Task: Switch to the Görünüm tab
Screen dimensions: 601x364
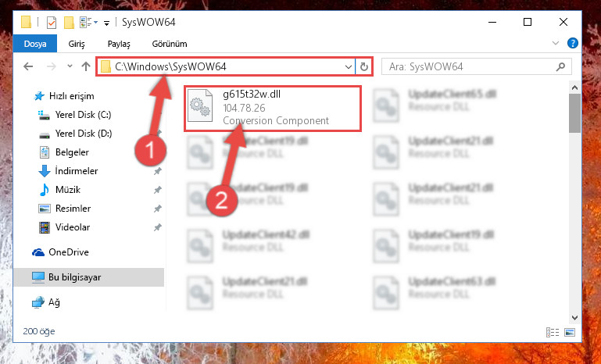Action: tap(170, 44)
